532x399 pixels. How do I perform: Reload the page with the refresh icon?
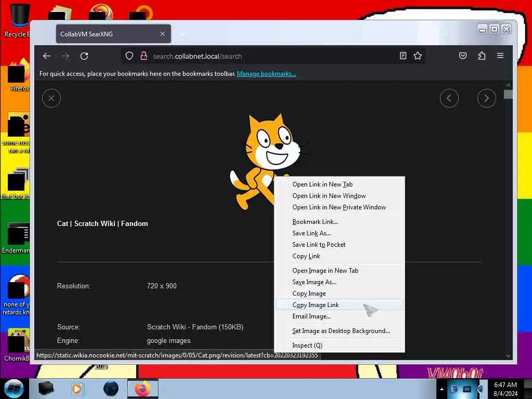84,56
